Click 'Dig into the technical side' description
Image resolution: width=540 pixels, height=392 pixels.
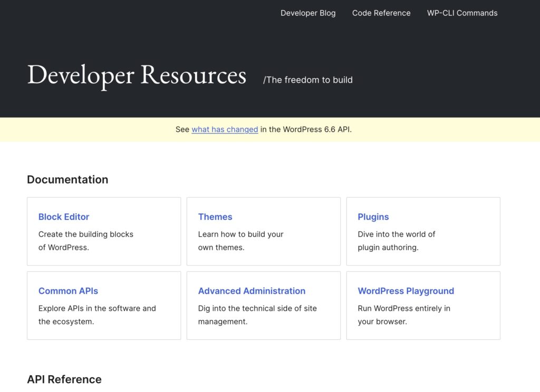257,315
